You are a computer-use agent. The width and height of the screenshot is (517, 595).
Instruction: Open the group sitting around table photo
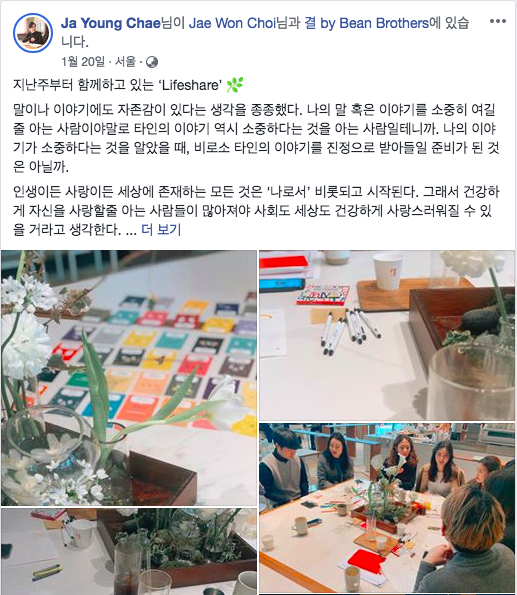point(387,508)
